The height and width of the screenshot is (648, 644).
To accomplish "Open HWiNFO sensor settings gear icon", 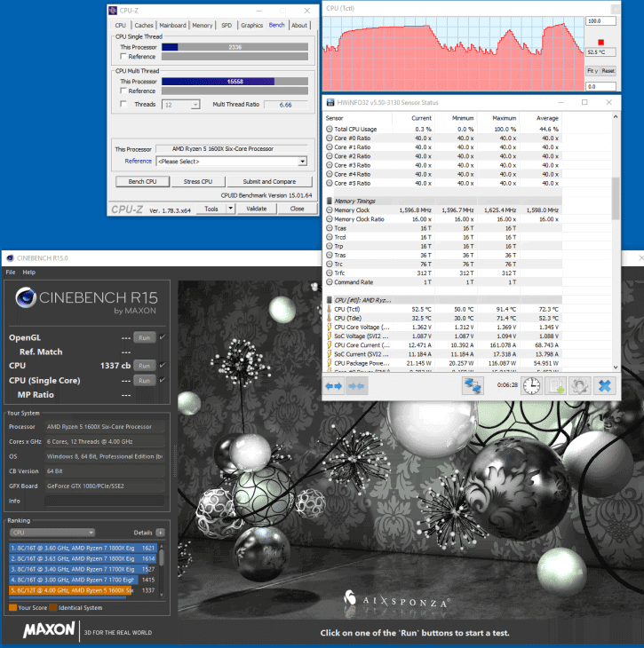I will point(579,386).
